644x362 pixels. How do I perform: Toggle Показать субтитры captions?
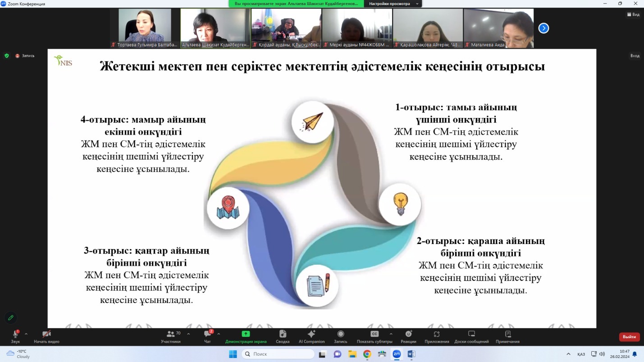(x=375, y=336)
